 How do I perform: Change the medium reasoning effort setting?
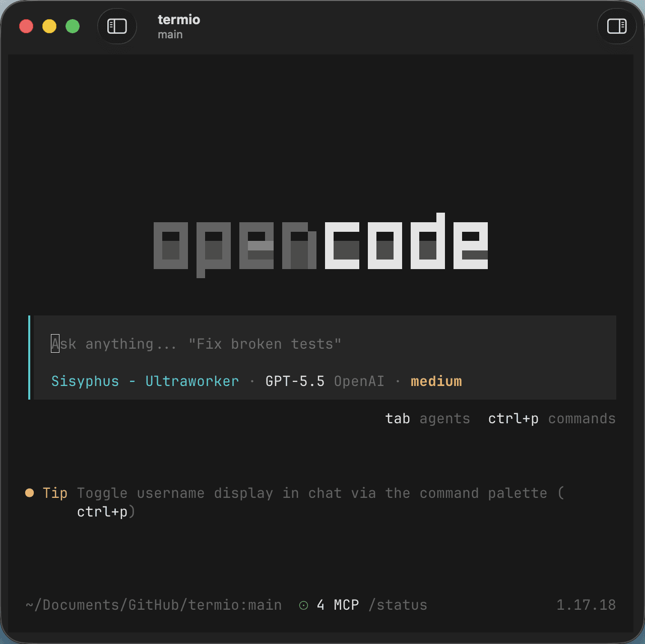436,381
